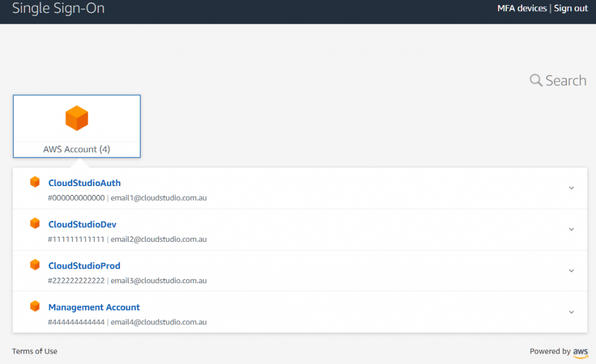Click the cube icon beside Management Account
This screenshot has height=364, width=596.
point(35,306)
